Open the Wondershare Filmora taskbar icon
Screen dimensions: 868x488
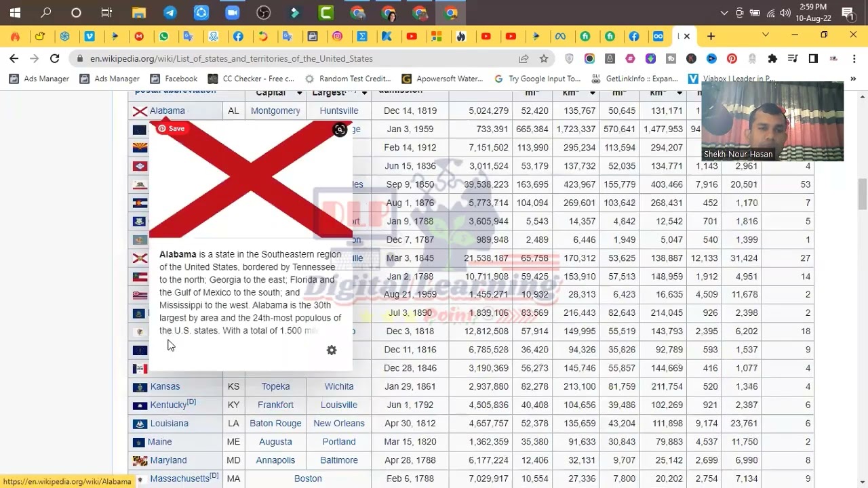pyautogui.click(x=294, y=12)
